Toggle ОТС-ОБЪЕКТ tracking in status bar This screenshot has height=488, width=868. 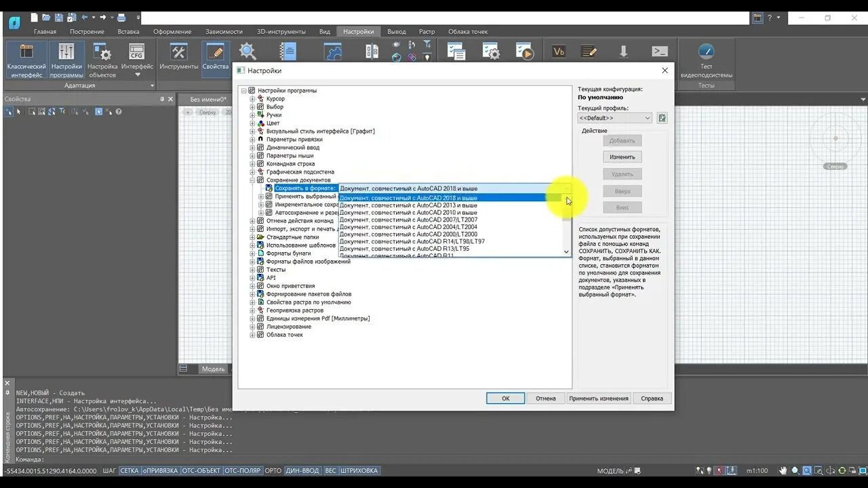tap(201, 470)
